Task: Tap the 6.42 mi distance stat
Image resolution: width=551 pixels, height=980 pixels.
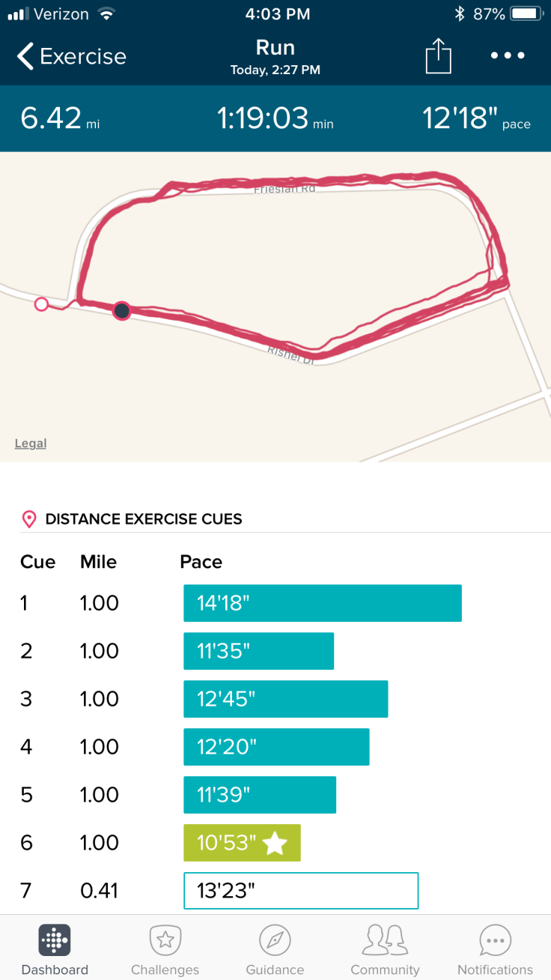Action: coord(60,118)
